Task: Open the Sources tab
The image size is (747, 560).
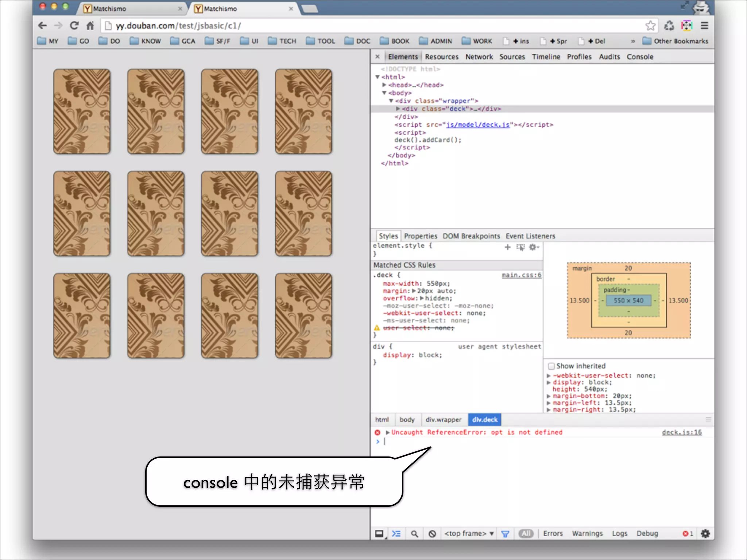Action: click(x=512, y=57)
